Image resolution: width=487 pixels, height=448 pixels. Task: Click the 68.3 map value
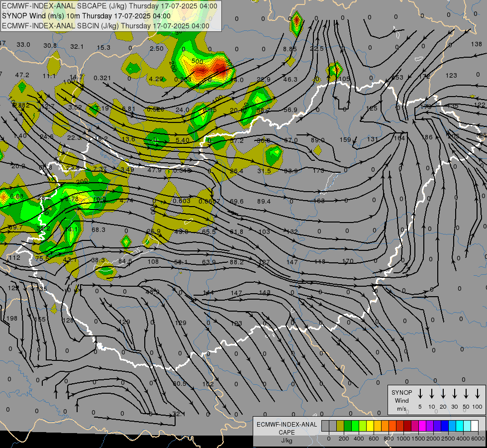(98, 230)
